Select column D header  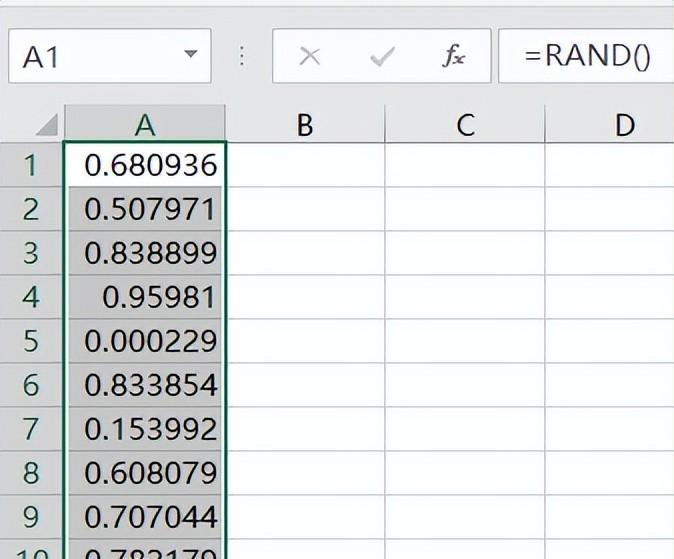point(610,124)
